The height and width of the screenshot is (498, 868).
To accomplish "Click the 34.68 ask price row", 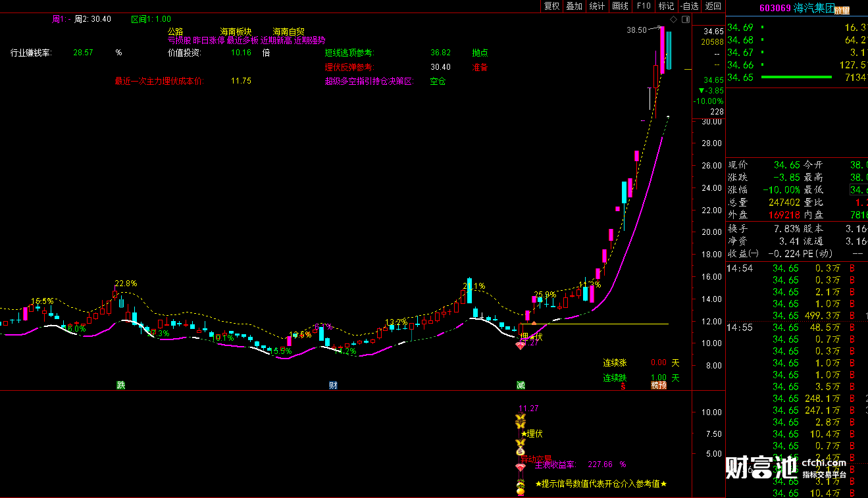I will [797, 40].
